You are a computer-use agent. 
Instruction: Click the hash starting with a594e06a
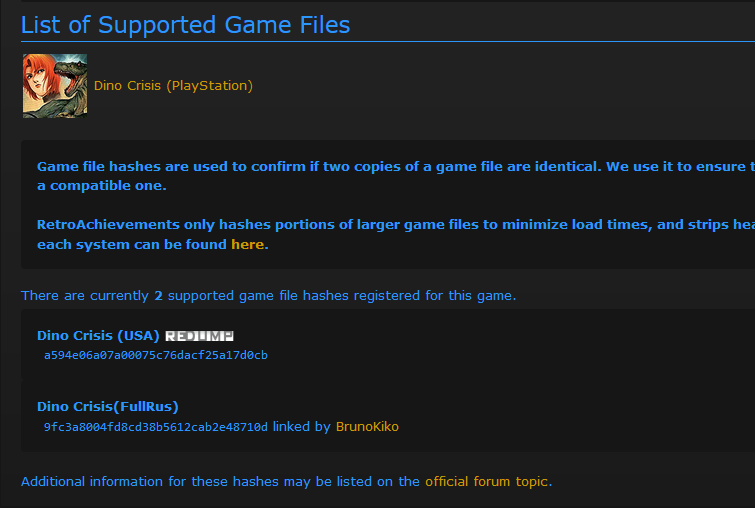point(156,355)
